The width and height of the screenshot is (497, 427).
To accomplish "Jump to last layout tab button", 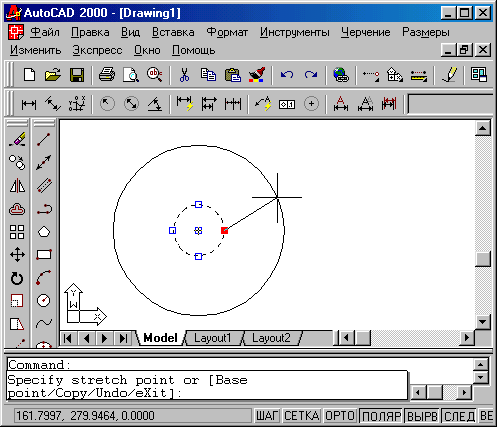I will coord(123,338).
